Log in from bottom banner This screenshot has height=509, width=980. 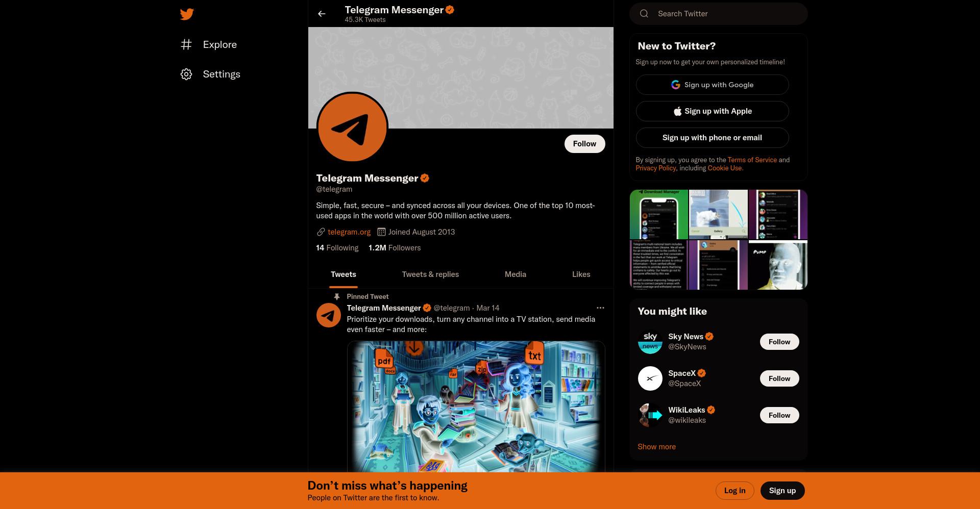(x=734, y=491)
